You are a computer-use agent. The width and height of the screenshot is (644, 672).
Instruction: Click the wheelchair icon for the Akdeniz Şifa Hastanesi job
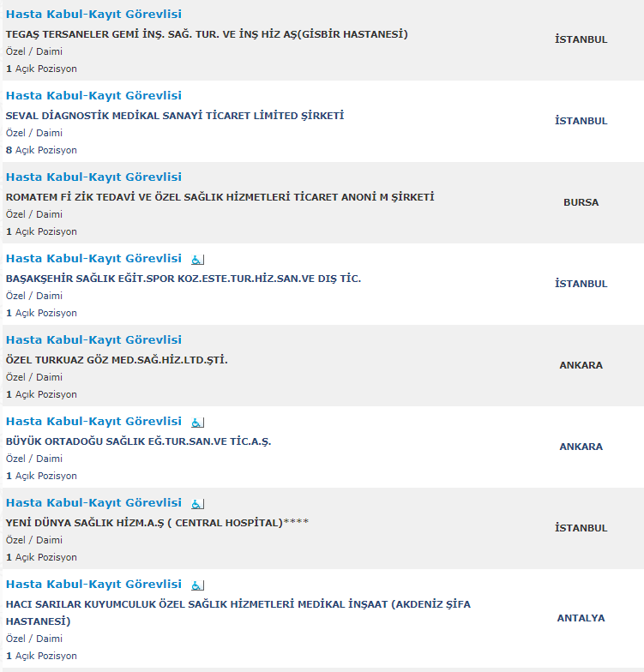(197, 585)
